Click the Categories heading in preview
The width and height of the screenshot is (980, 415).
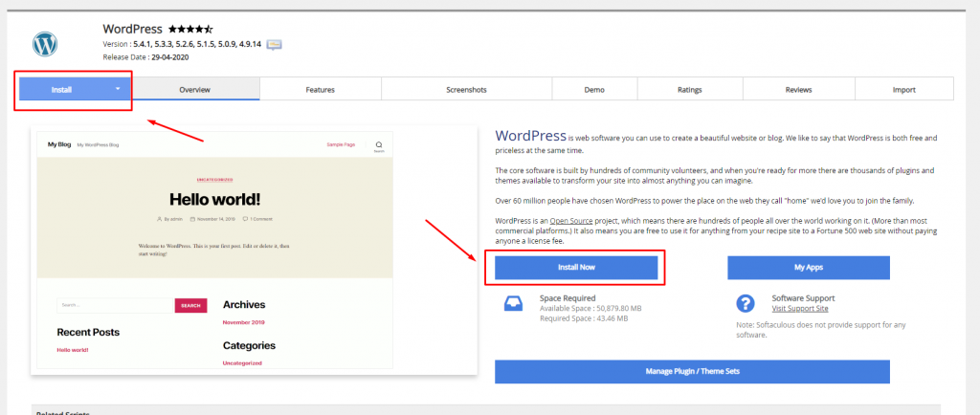[250, 345]
